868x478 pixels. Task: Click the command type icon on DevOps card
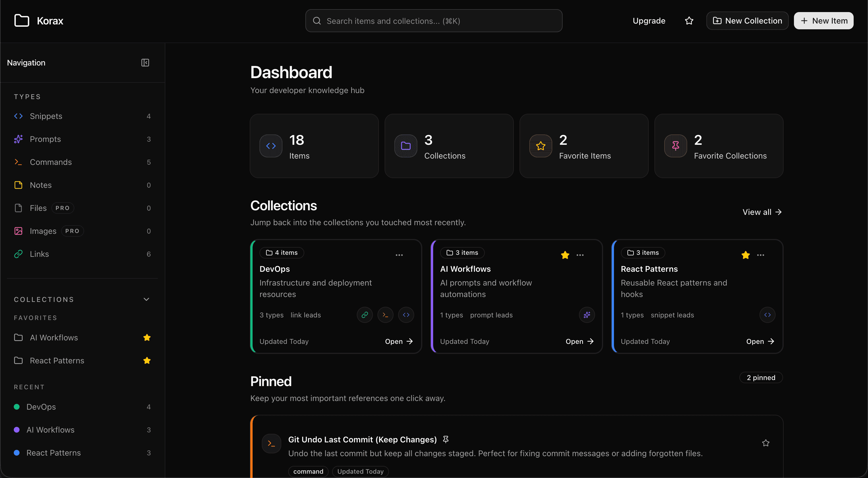pyautogui.click(x=385, y=315)
